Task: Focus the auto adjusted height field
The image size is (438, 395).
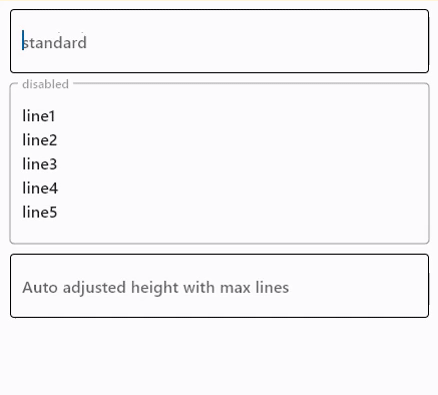Action: pyautogui.click(x=219, y=286)
